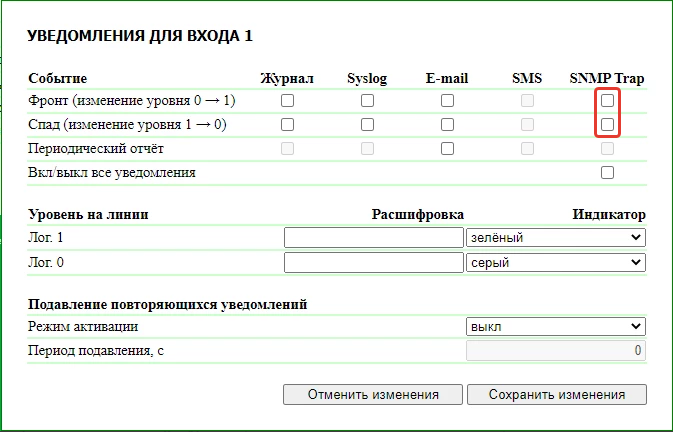The image size is (673, 432).
Task: Enable E-mail for Спад event
Action: click(447, 125)
